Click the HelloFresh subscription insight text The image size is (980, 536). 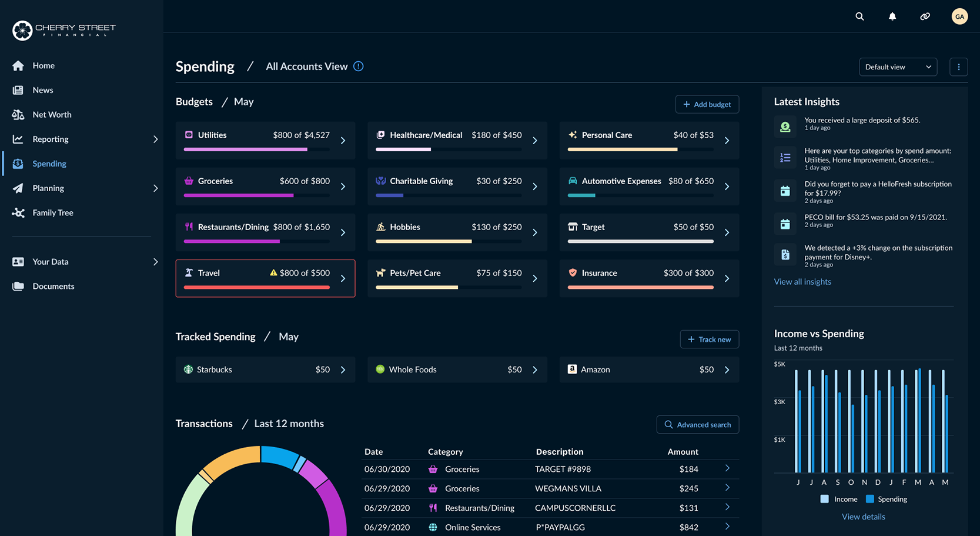[x=878, y=188]
